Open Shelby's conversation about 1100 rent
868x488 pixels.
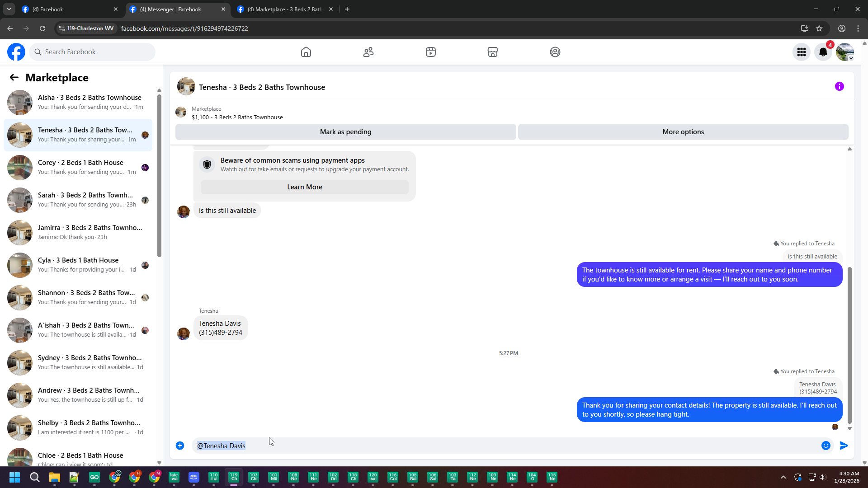coord(78,427)
